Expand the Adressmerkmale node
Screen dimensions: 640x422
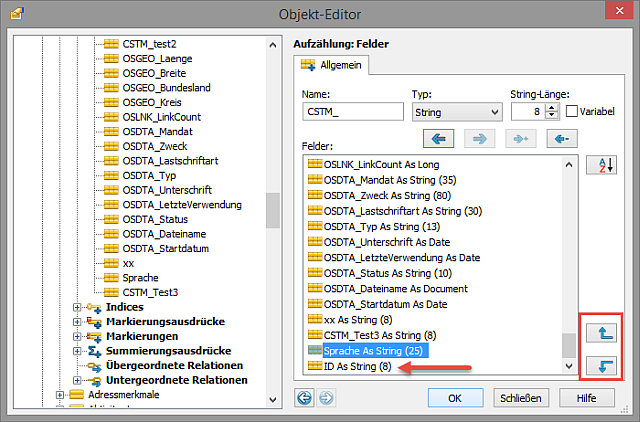(x=60, y=395)
